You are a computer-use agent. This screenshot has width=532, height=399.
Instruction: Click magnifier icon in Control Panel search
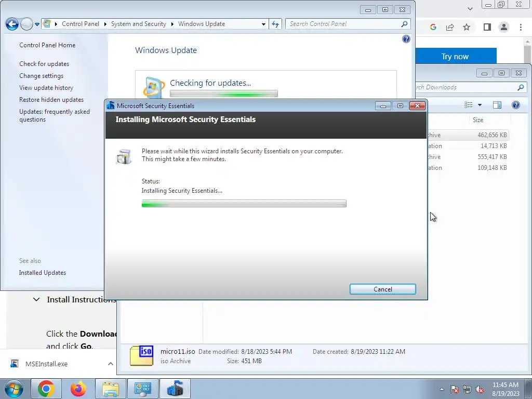[404, 24]
